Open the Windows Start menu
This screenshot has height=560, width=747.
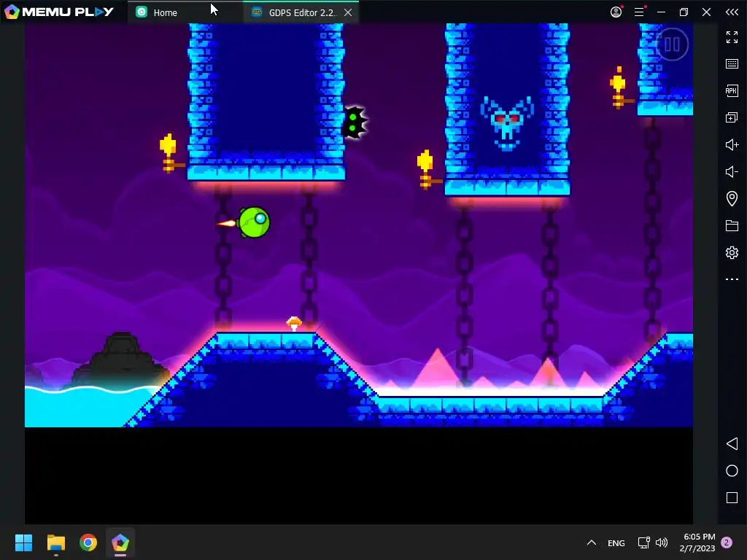pyautogui.click(x=23, y=542)
